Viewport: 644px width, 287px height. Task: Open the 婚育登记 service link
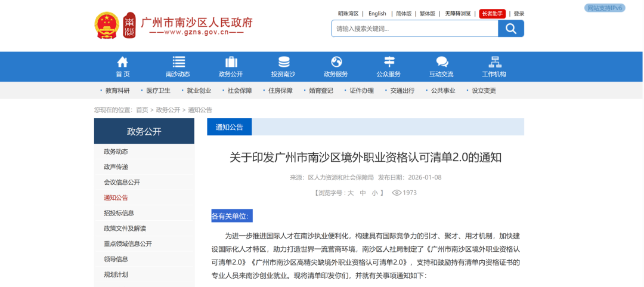point(321,91)
